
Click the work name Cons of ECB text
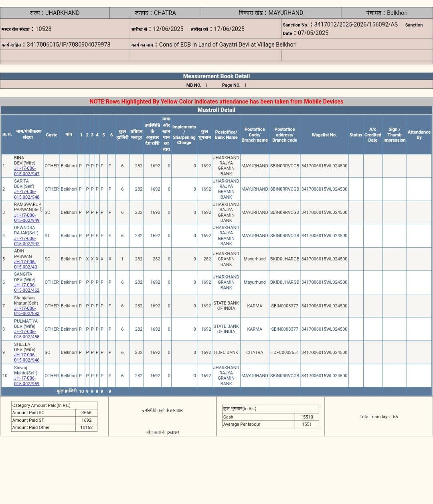(228, 45)
